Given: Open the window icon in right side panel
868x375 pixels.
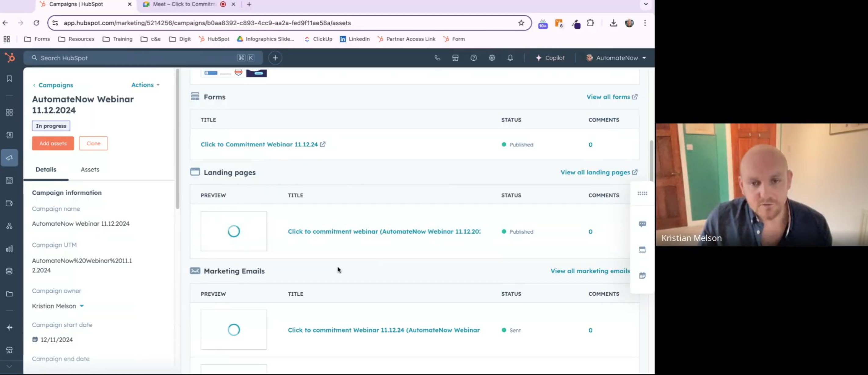Looking at the screenshot, I should [x=642, y=250].
